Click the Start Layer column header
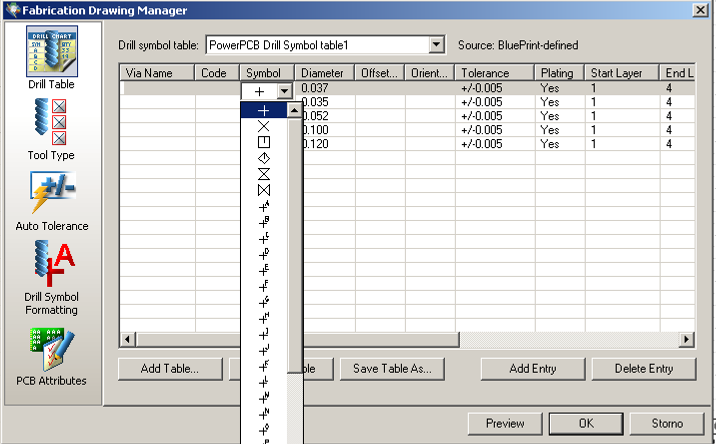The image size is (716, 444). (x=622, y=73)
